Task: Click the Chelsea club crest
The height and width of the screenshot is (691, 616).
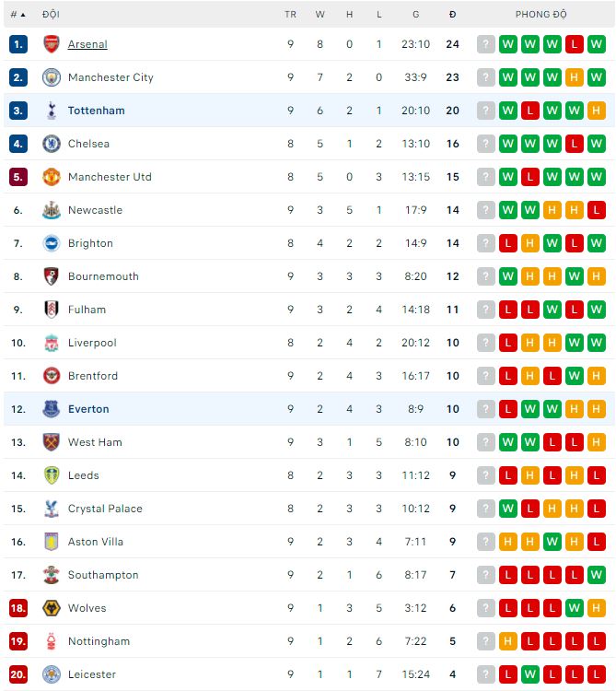Action: (52, 144)
